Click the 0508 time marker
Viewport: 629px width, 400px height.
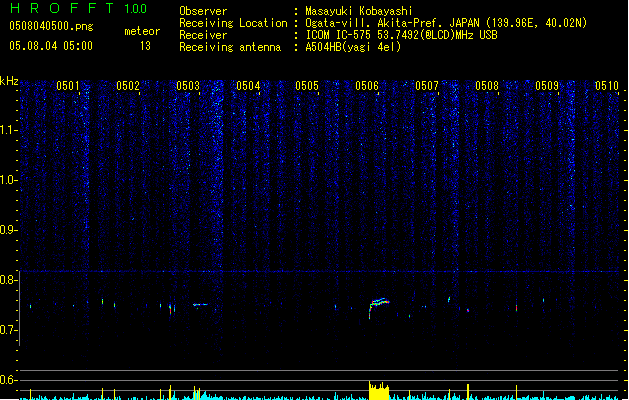[x=487, y=86]
